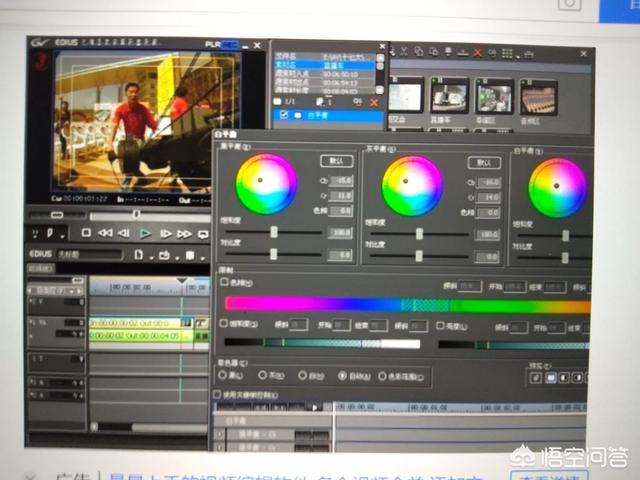
Task: Click the white balance color wheel
Action: (558, 188)
